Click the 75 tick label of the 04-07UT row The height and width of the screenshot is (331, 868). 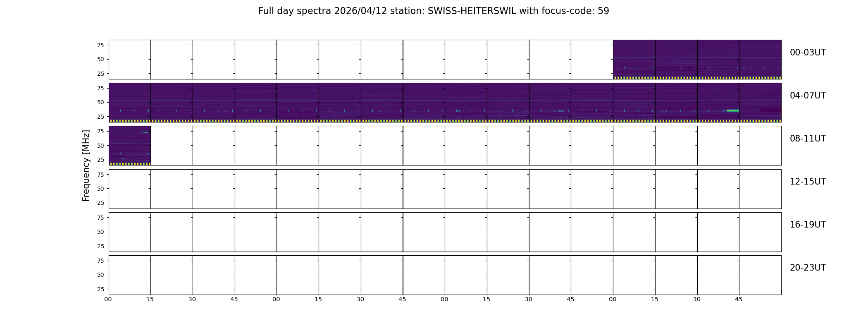[100, 88]
